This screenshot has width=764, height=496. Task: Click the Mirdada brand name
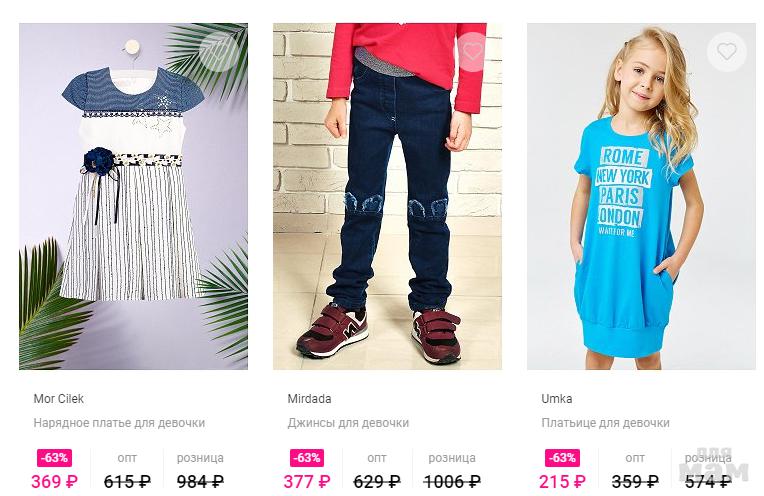pyautogui.click(x=309, y=399)
